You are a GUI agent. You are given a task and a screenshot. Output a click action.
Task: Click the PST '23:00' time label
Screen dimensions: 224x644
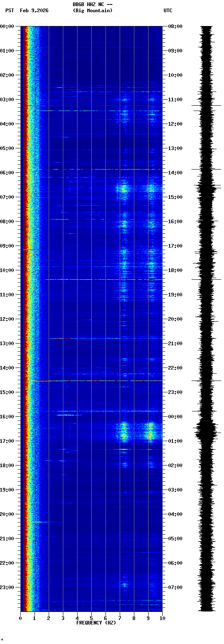[7, 587]
